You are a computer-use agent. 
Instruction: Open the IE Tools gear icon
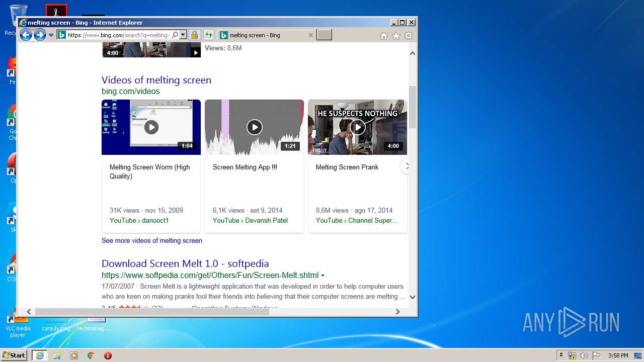point(409,36)
